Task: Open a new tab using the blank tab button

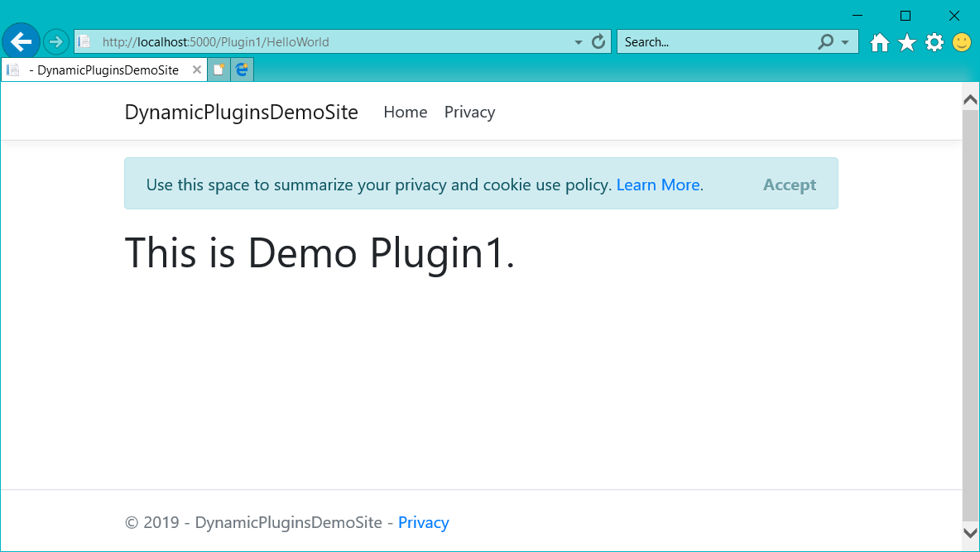Action: tap(219, 70)
